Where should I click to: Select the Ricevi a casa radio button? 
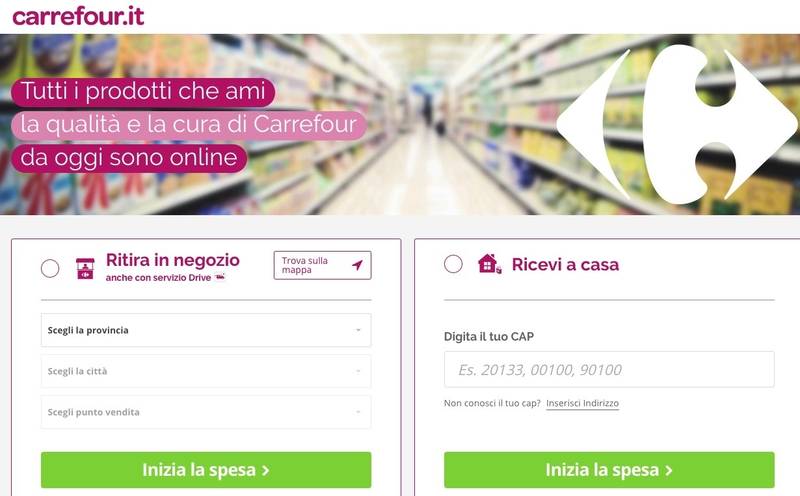(453, 264)
